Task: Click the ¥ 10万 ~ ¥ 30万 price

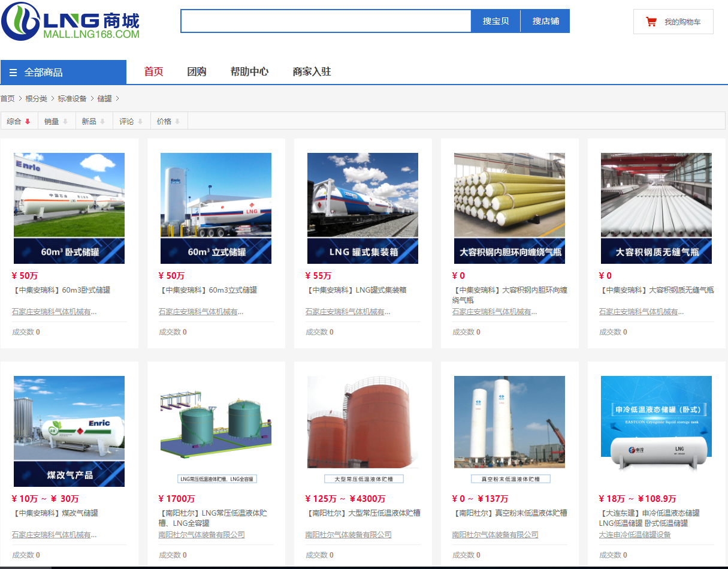Action: click(46, 499)
